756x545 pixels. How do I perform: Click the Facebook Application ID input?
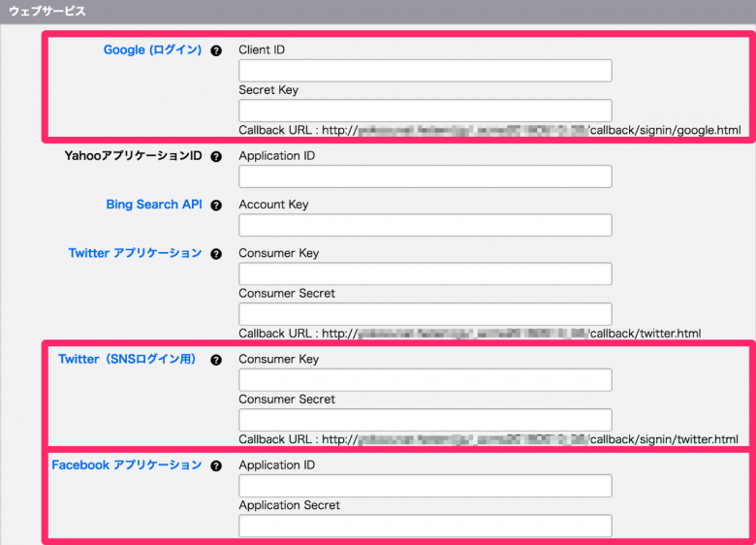pyautogui.click(x=425, y=485)
